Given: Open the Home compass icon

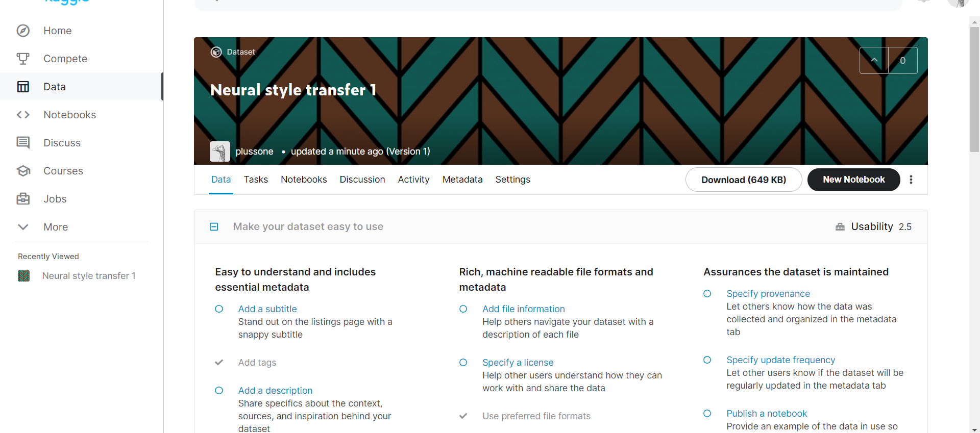Looking at the screenshot, I should (x=23, y=31).
